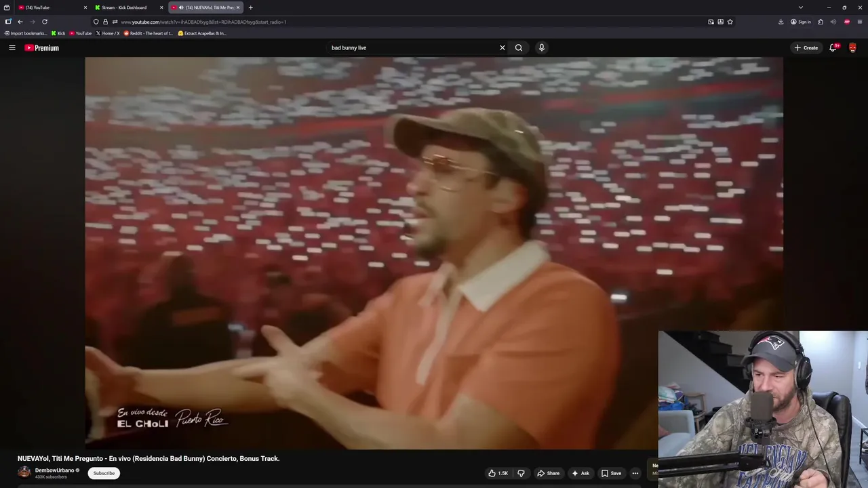The image size is (868, 488).
Task: Toggle the speaker icon in the browser toolbar
Action: tap(833, 22)
